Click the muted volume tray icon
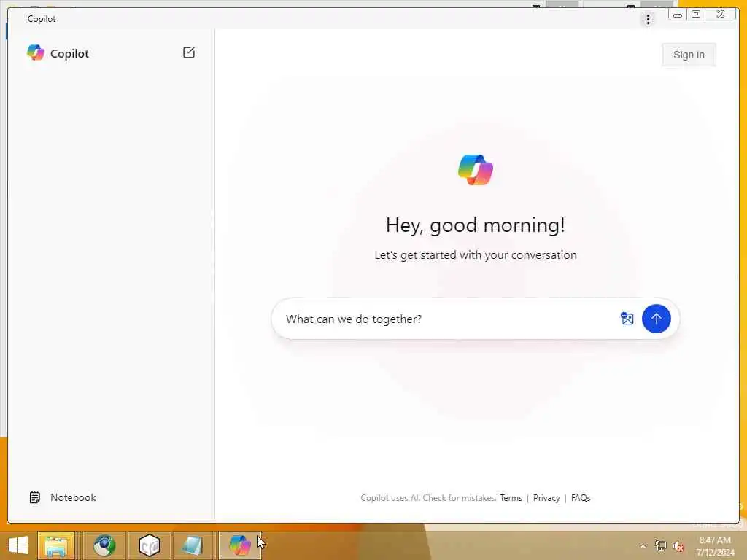 click(x=678, y=546)
